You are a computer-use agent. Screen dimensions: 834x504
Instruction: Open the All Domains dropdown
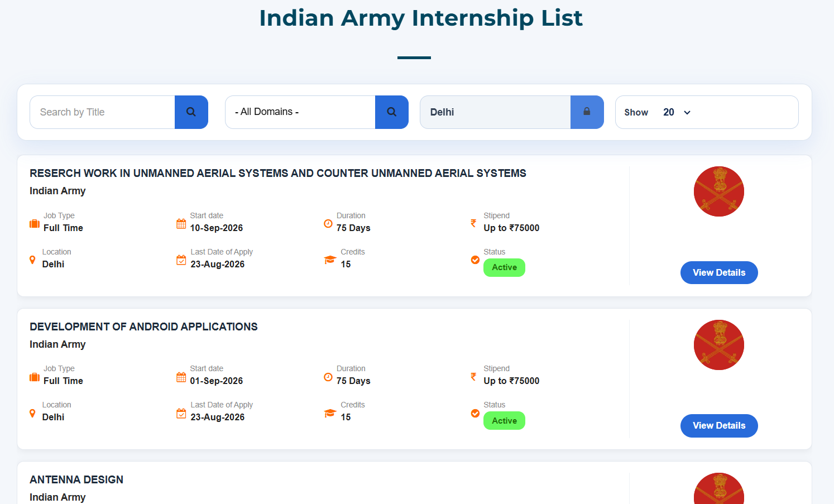point(300,112)
